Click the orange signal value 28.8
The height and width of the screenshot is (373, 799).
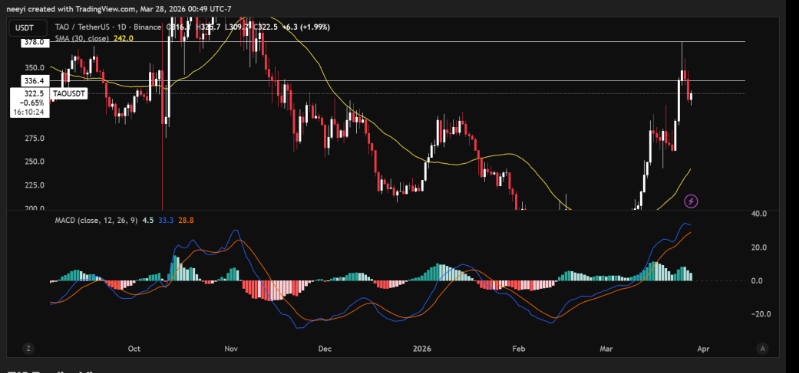[185, 220]
